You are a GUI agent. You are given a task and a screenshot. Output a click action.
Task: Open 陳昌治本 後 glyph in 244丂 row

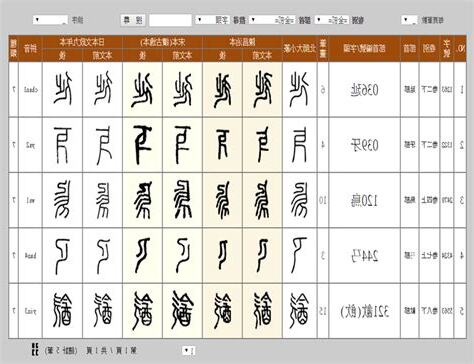click(x=223, y=255)
